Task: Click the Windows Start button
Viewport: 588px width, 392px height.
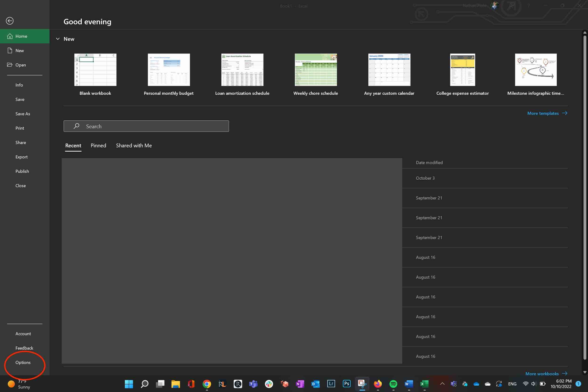Action: pyautogui.click(x=129, y=384)
